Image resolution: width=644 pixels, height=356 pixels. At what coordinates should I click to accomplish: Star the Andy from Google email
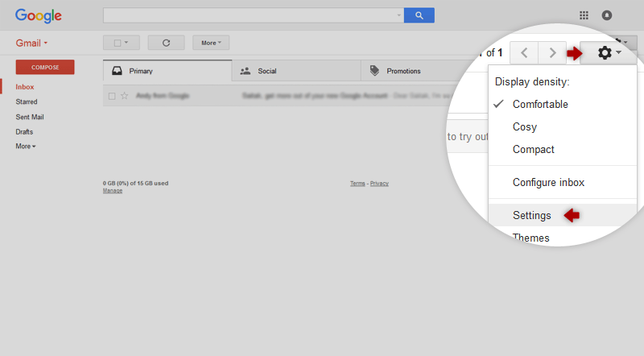[x=124, y=96]
